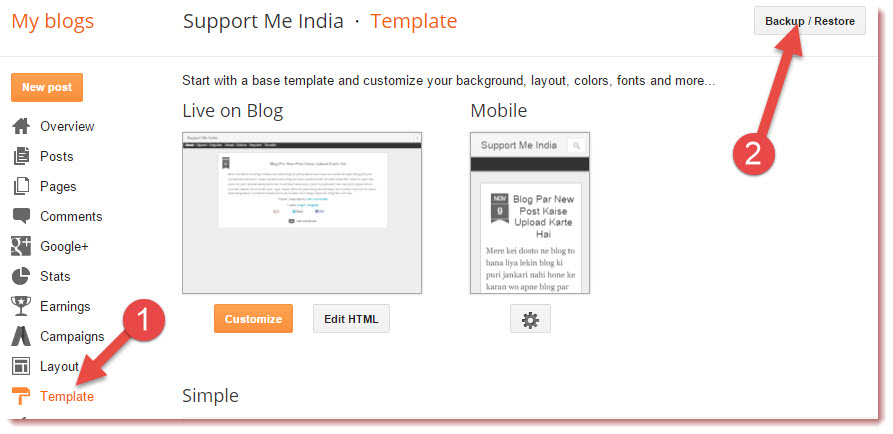Select the Pages icon in sidebar
The height and width of the screenshot is (434, 893).
tap(21, 186)
